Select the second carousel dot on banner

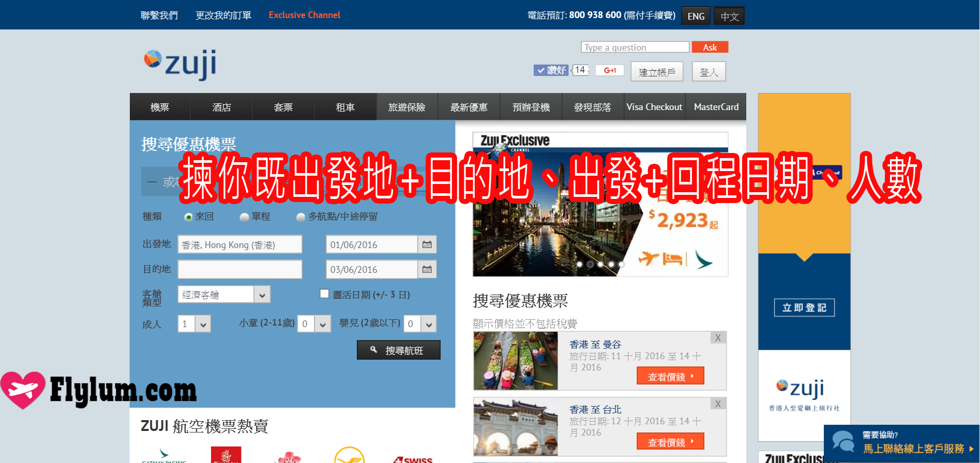590,264
